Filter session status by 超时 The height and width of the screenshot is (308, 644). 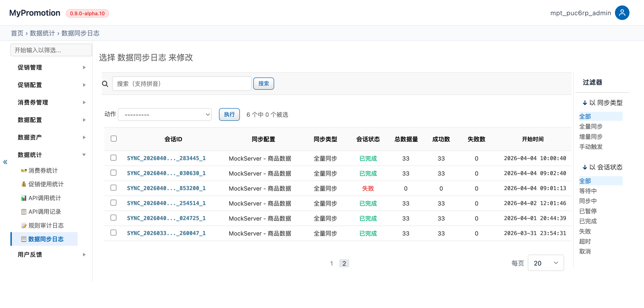585,242
